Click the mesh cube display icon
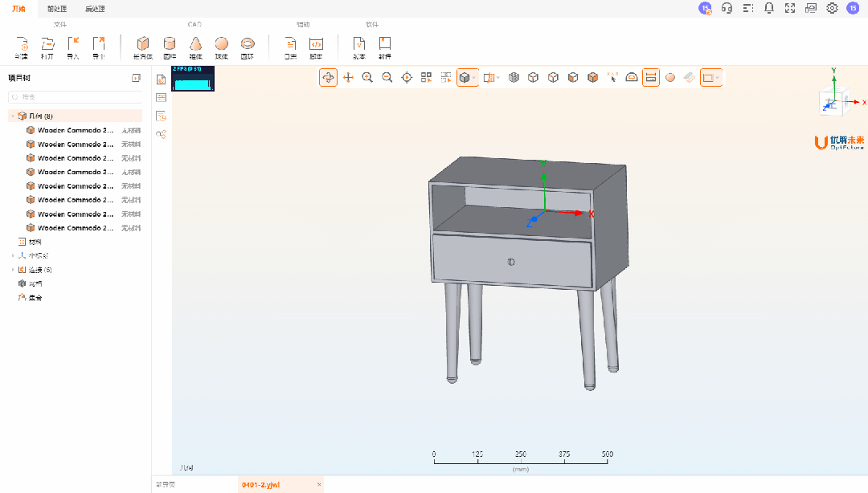 click(514, 77)
